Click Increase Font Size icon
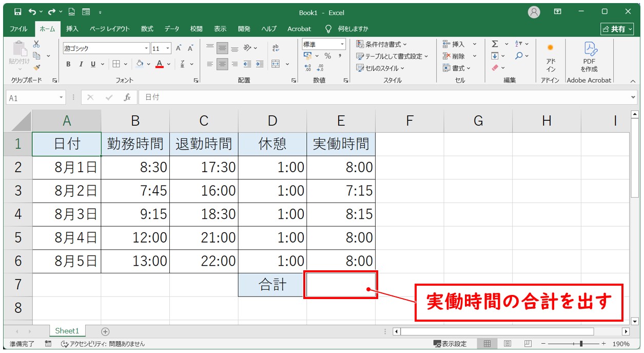Viewport: 644px width, 353px height. pos(179,48)
